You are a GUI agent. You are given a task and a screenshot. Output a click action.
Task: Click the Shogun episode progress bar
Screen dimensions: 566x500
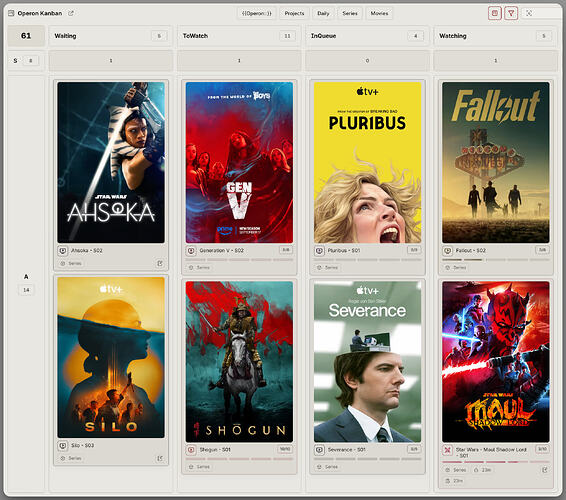coord(239,459)
